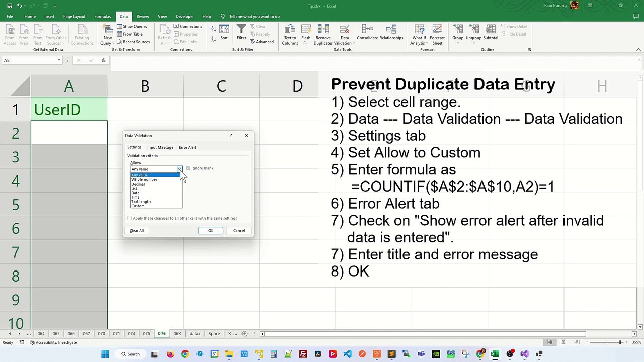The image size is (644, 362).
Task: Switch to the Input Message tab
Action: tap(160, 147)
